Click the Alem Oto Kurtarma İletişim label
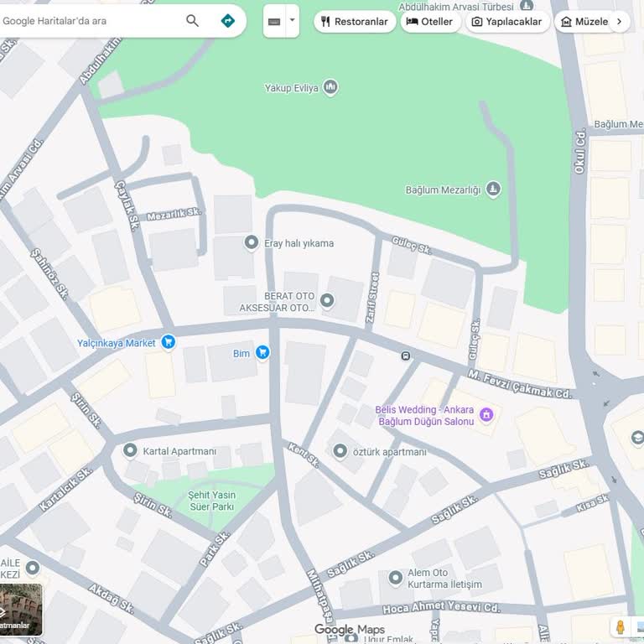Viewport: 644px width, 644px height. pos(444,579)
